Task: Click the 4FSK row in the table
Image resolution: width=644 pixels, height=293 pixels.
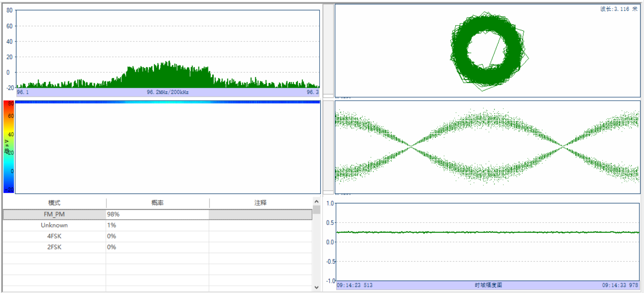Action: (54, 236)
